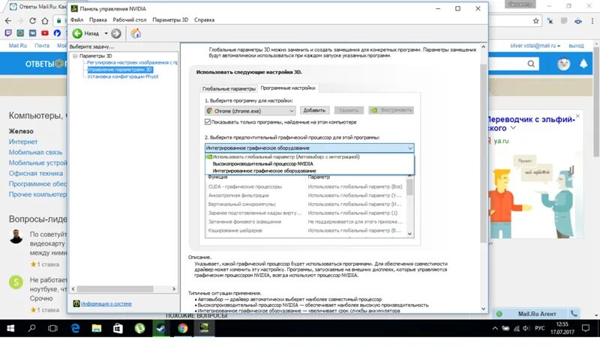Select the Анизотропная фильтрация row
Viewport: 600px width, 364px height.
click(x=305, y=195)
